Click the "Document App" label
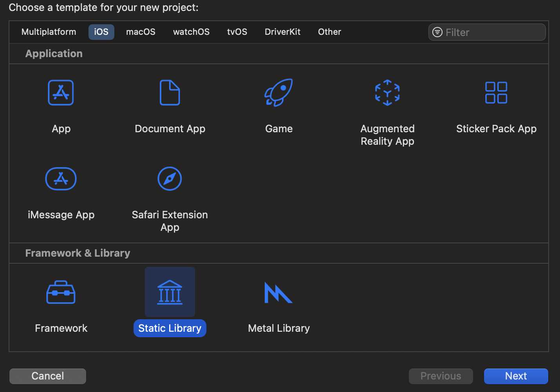 (x=170, y=129)
